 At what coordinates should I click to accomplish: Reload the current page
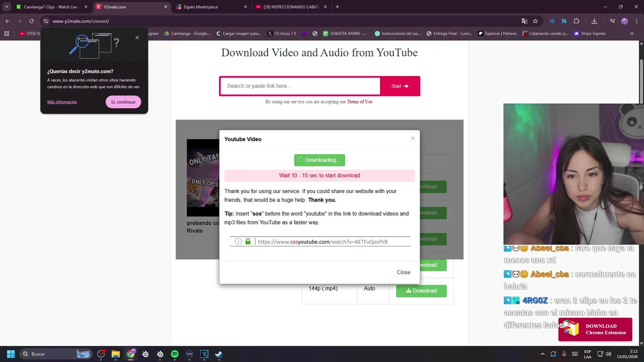click(x=31, y=21)
